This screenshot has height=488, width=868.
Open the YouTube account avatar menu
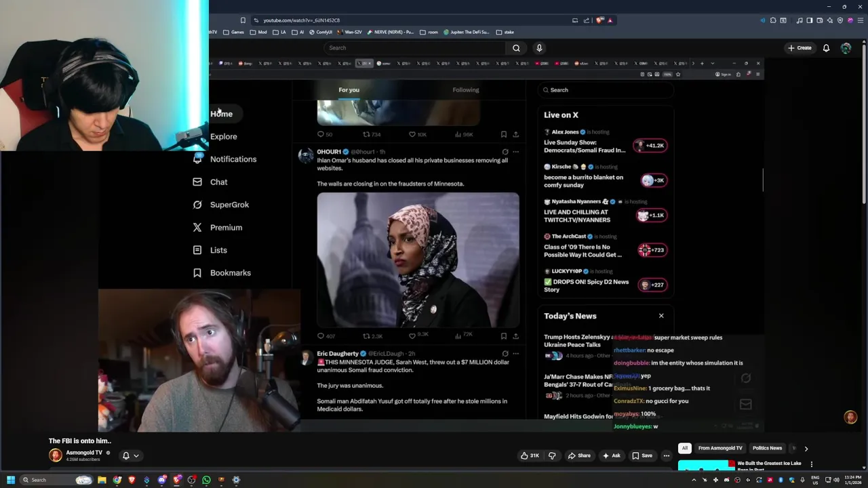point(846,48)
